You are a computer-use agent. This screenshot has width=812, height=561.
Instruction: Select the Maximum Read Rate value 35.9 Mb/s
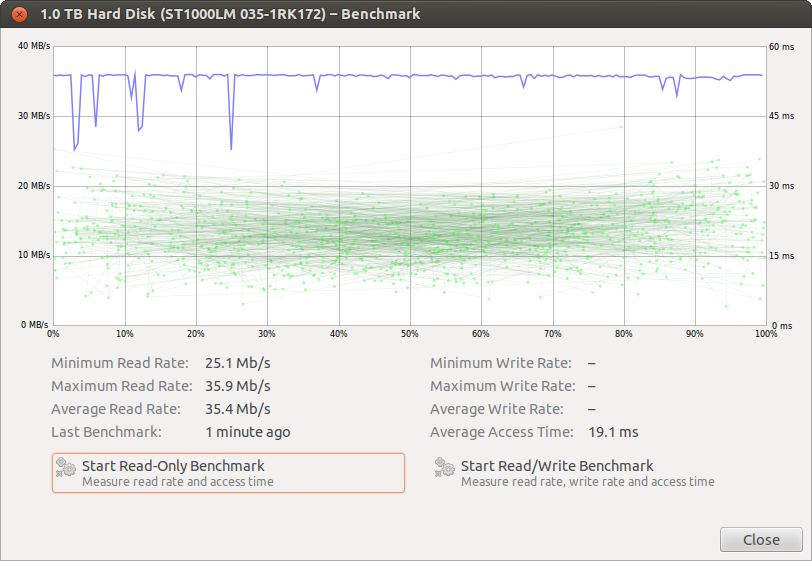237,386
